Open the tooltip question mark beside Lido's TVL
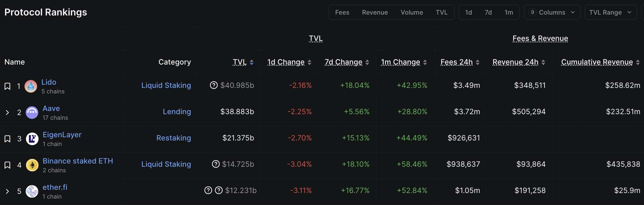The width and height of the screenshot is (644, 205). pyautogui.click(x=214, y=85)
